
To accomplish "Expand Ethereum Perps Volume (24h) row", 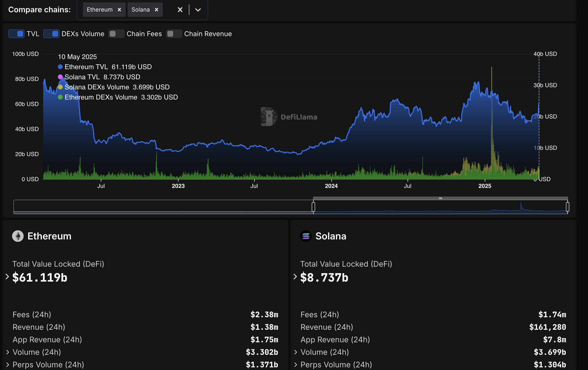I will [7, 365].
